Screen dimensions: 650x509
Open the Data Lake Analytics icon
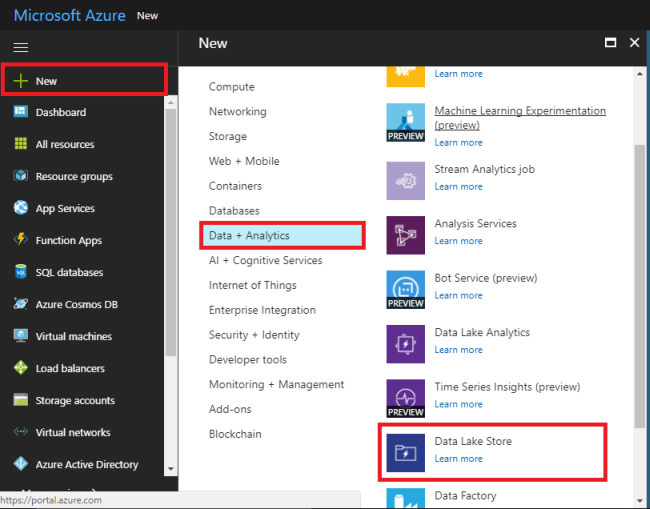click(x=406, y=343)
